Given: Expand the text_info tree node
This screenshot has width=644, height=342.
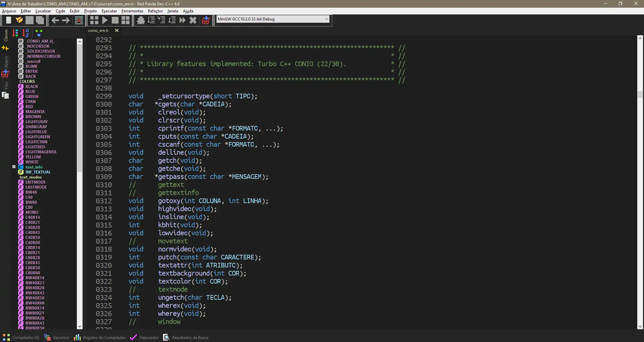Looking at the screenshot, I should [14, 167].
